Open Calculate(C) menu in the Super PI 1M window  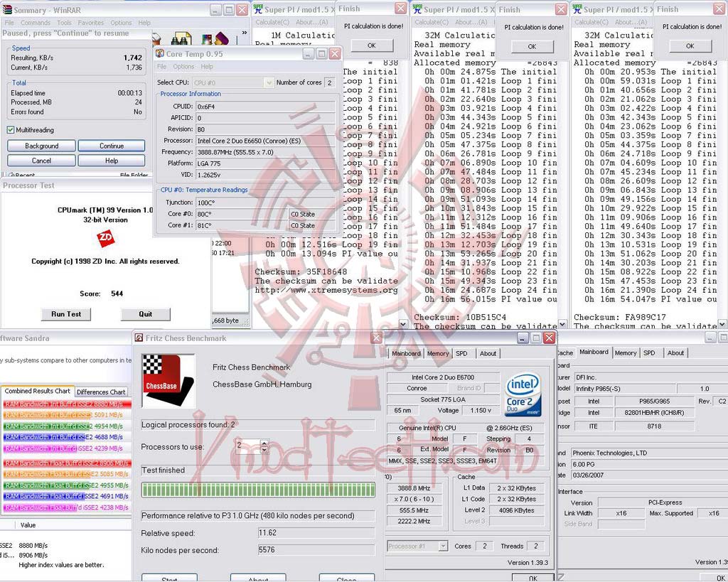tap(272, 22)
